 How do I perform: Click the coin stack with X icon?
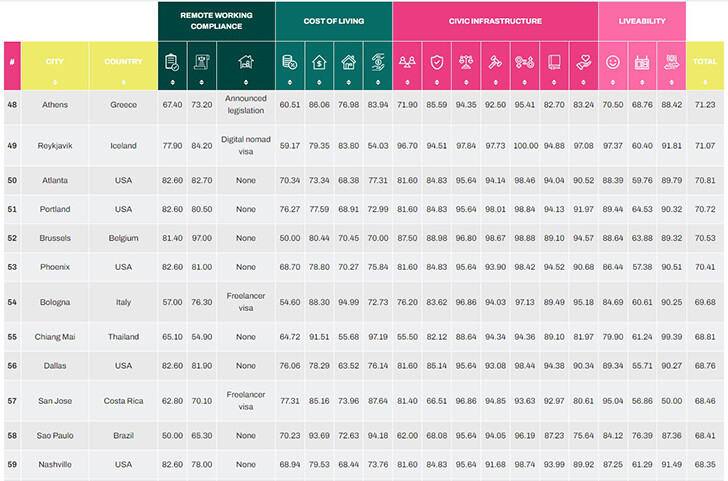click(289, 62)
